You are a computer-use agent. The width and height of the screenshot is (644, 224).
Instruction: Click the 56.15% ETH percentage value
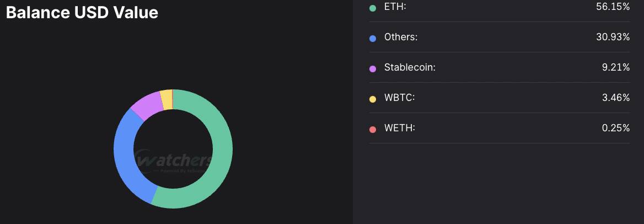(x=613, y=7)
